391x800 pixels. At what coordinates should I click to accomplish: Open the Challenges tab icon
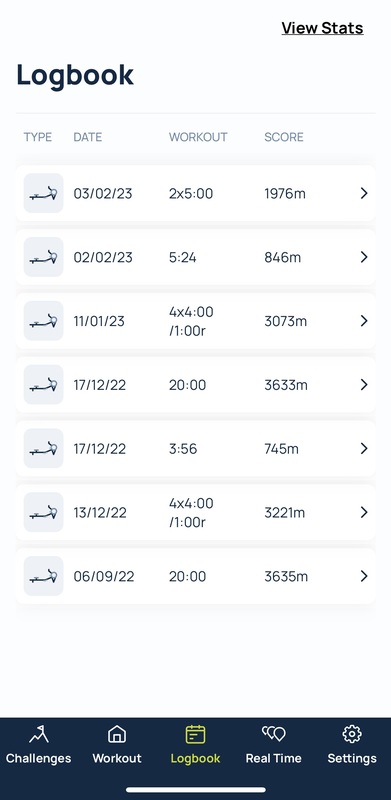38,734
